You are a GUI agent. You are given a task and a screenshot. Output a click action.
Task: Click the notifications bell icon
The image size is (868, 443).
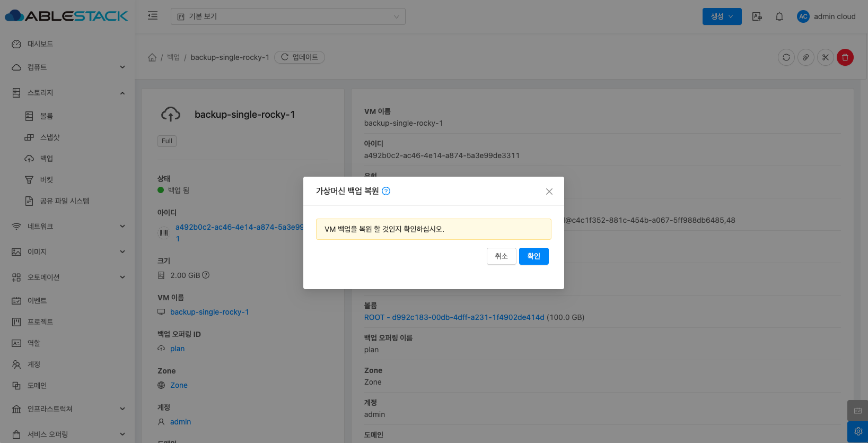pyautogui.click(x=779, y=16)
